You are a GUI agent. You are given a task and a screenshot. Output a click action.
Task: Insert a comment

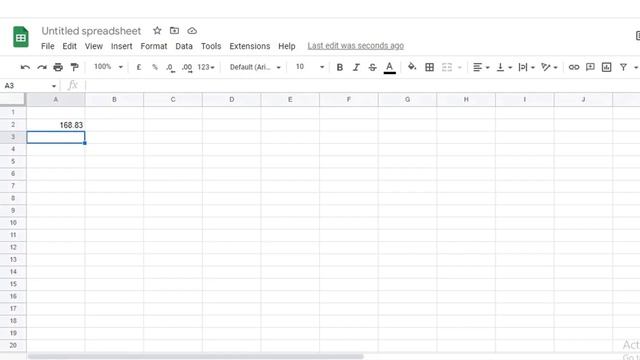(x=590, y=67)
